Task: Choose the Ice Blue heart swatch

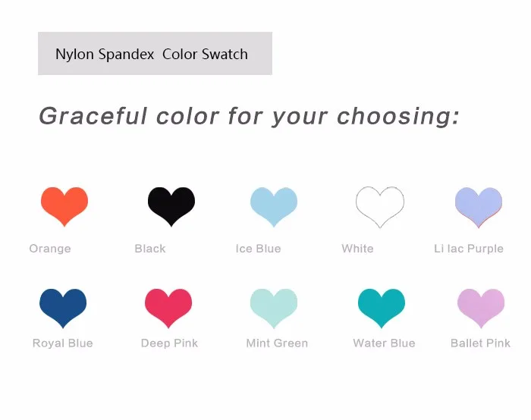Action: tap(274, 205)
